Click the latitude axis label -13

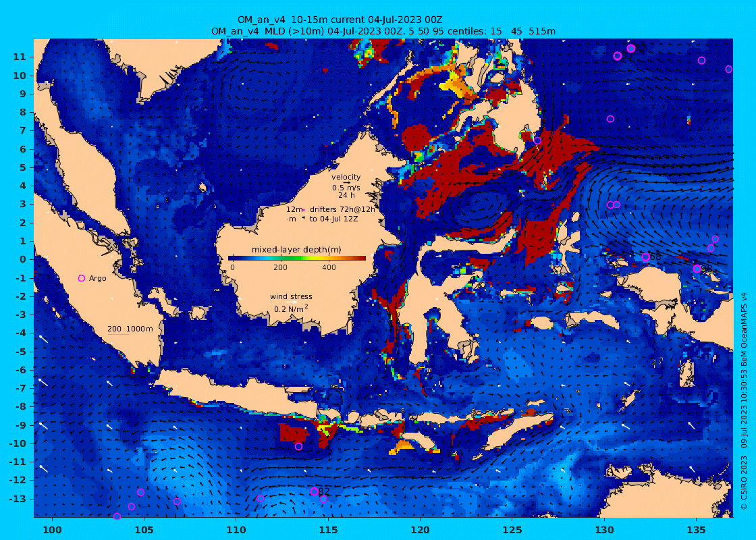(18, 499)
